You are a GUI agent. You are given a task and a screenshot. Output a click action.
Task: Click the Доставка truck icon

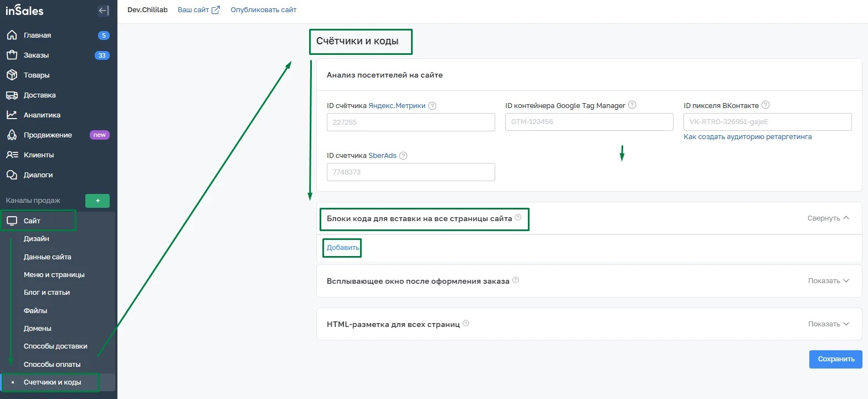pos(12,95)
